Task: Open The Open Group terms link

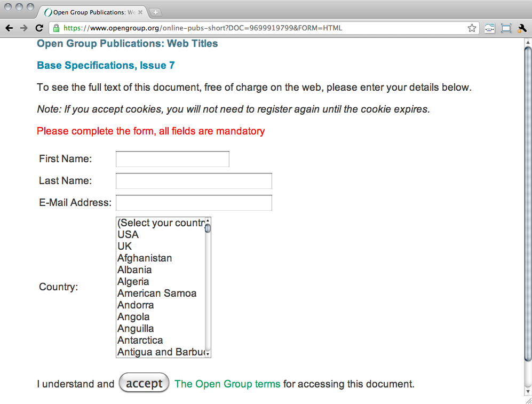Action: point(227,384)
